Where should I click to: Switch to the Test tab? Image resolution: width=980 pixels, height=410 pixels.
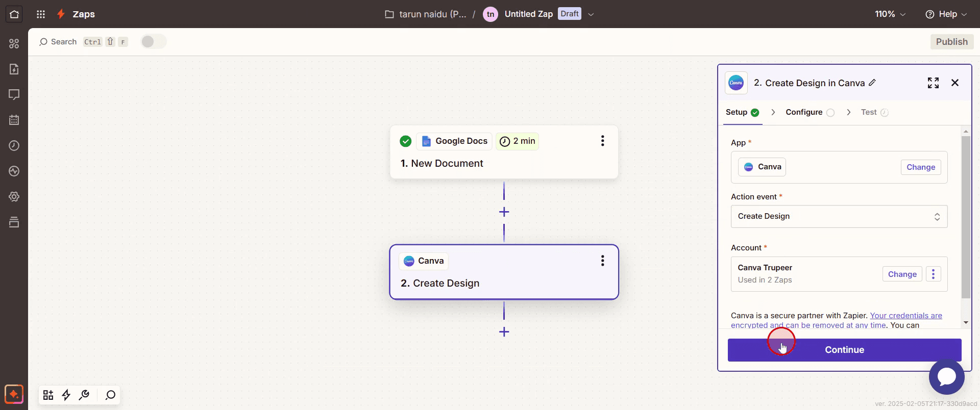click(x=874, y=112)
